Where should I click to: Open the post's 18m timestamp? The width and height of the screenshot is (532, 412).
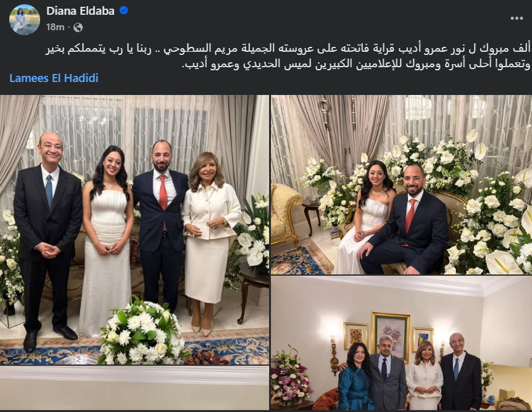coord(55,27)
